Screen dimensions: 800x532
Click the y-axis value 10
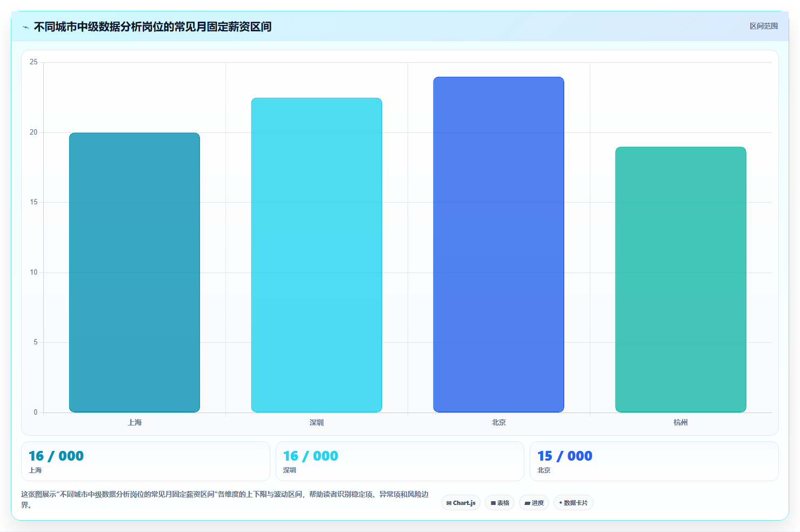tap(34, 272)
